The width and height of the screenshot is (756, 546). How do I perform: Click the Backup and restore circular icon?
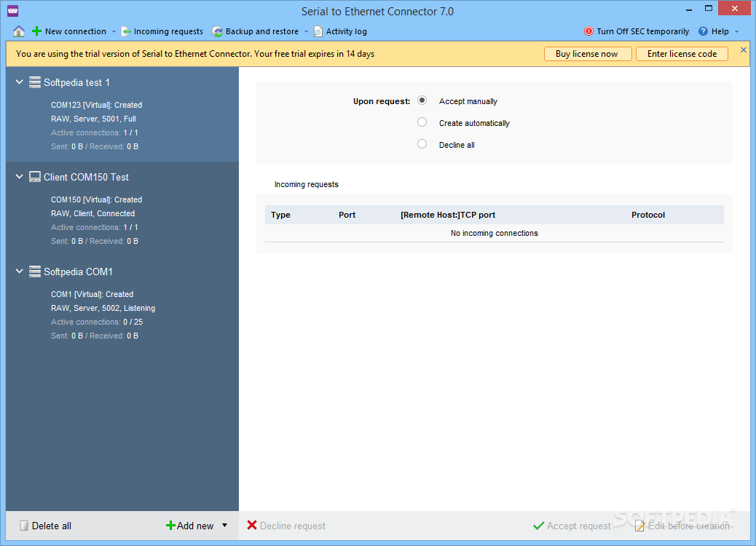point(218,32)
